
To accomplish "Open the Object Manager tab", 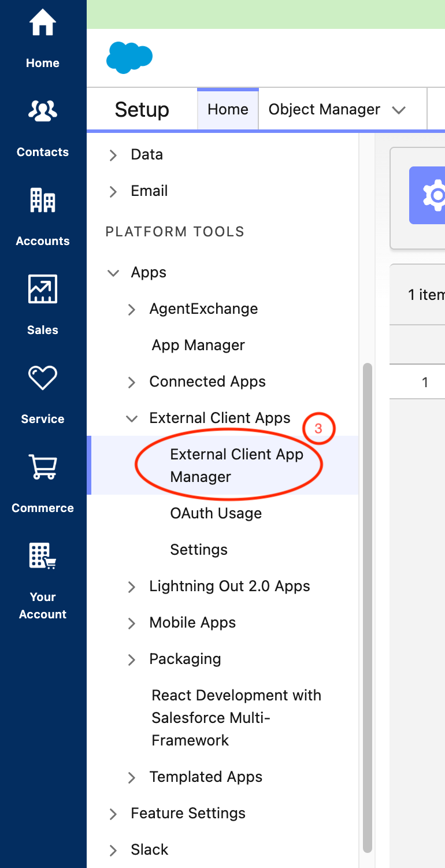I will 324,109.
